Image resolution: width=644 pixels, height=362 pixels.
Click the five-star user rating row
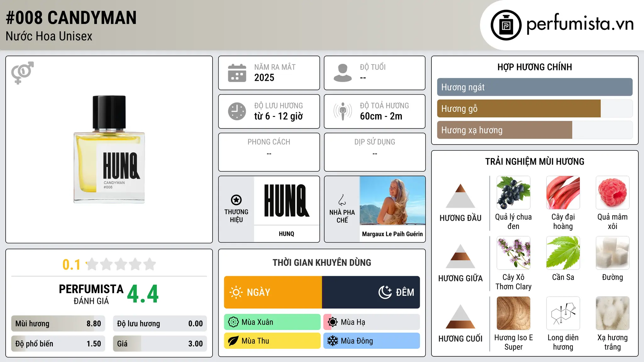pyautogui.click(x=121, y=264)
